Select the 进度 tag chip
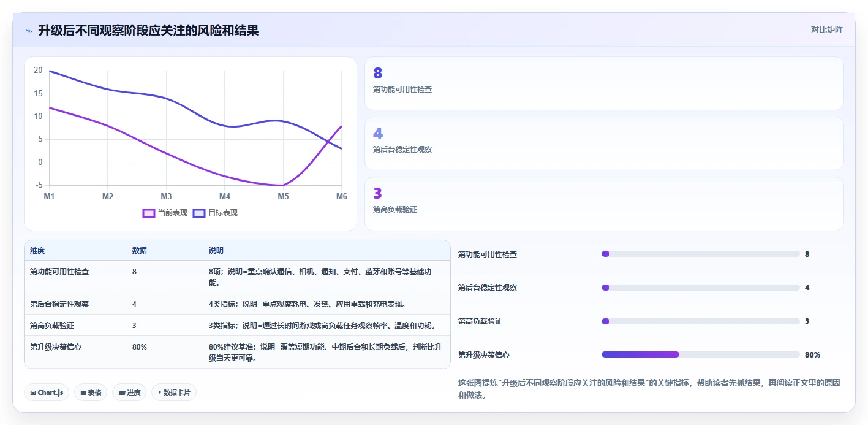This screenshot has height=425, width=868. tap(129, 392)
